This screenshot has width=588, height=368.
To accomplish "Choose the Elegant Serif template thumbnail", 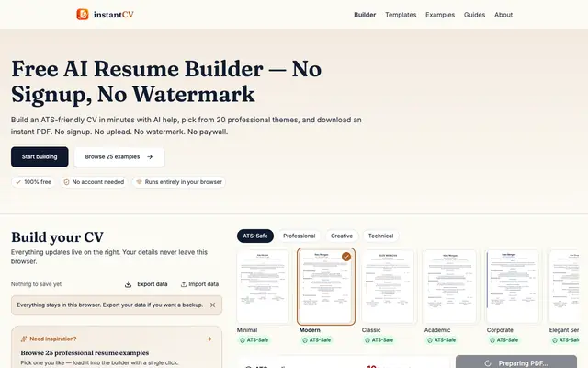I will pyautogui.click(x=564, y=286).
